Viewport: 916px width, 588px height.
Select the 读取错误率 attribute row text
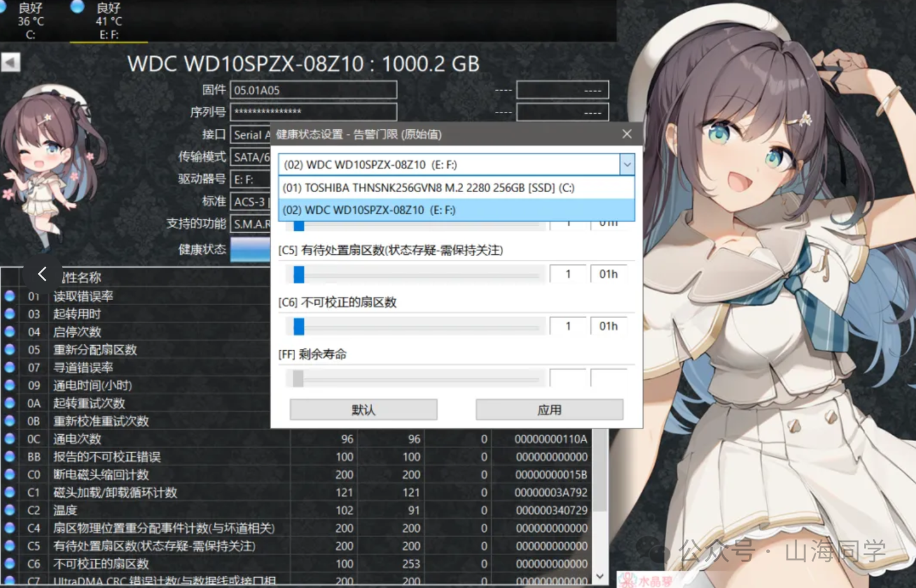pyautogui.click(x=83, y=296)
